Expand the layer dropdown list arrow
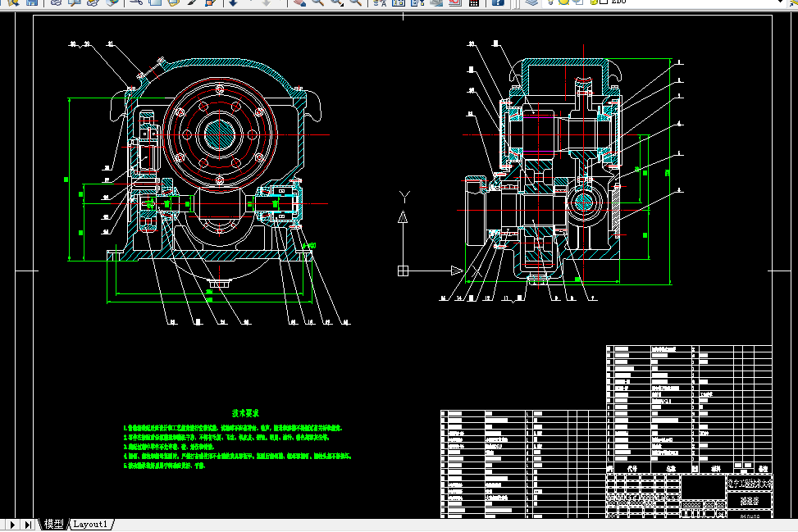798x532 pixels. click(781, 2)
